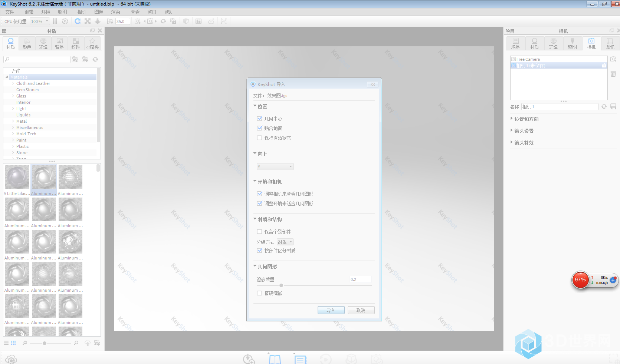Click the 导入 button
Image resolution: width=620 pixels, height=364 pixels.
tap(331, 310)
